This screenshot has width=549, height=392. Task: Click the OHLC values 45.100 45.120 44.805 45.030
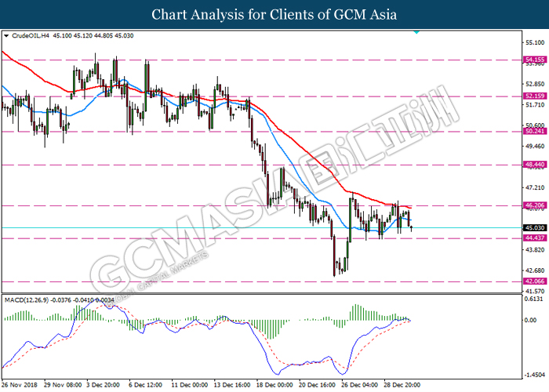click(93, 36)
